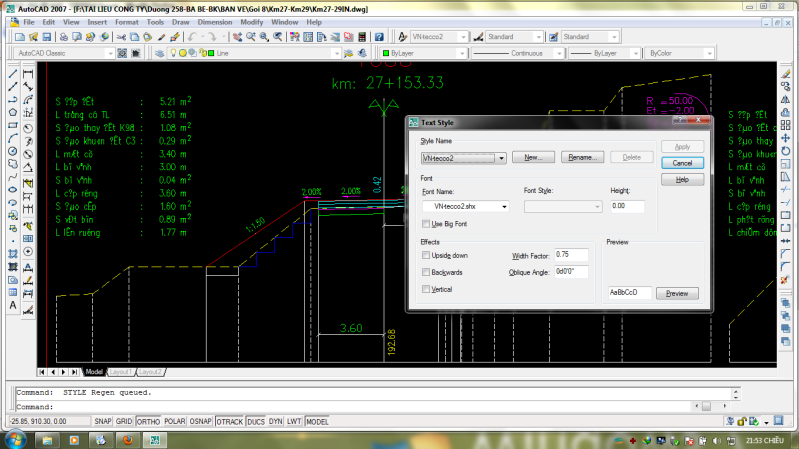
Task: Toggle POLAR tracking in status bar
Action: pos(174,421)
